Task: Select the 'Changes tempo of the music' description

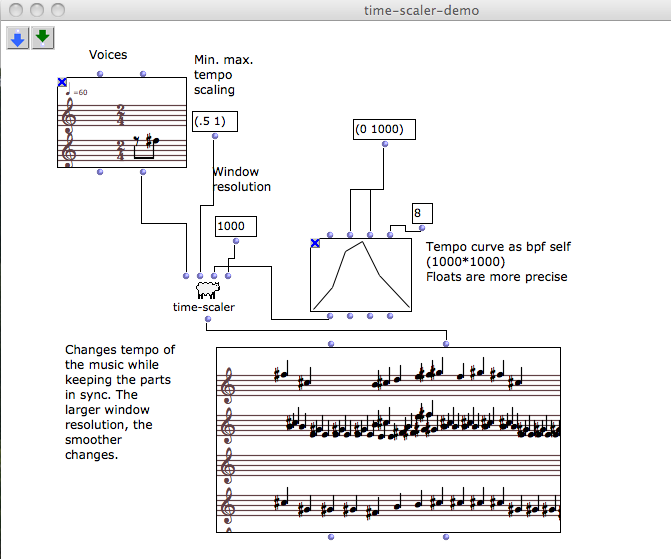Action: coord(120,402)
